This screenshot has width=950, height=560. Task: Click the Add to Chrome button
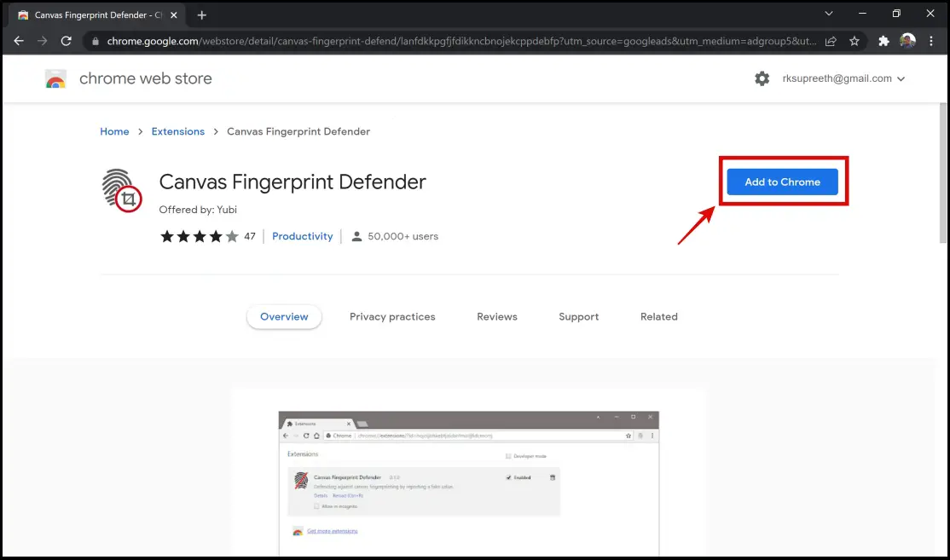pyautogui.click(x=782, y=182)
